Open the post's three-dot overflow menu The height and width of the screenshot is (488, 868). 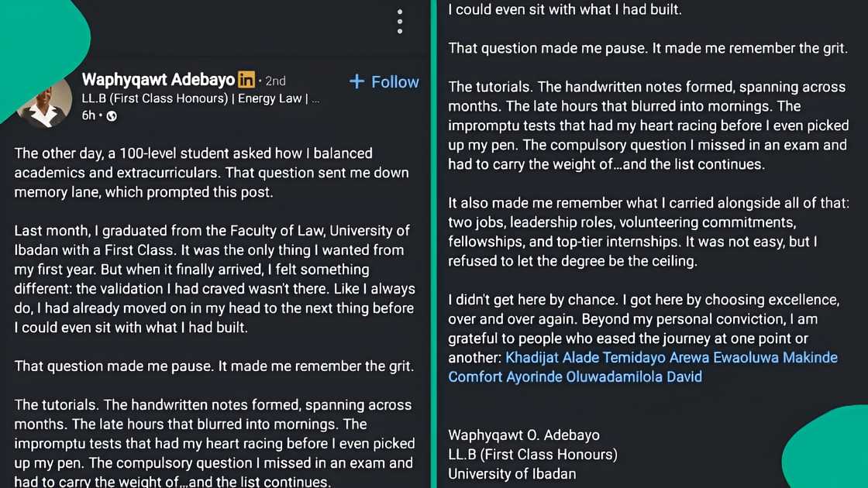point(400,22)
